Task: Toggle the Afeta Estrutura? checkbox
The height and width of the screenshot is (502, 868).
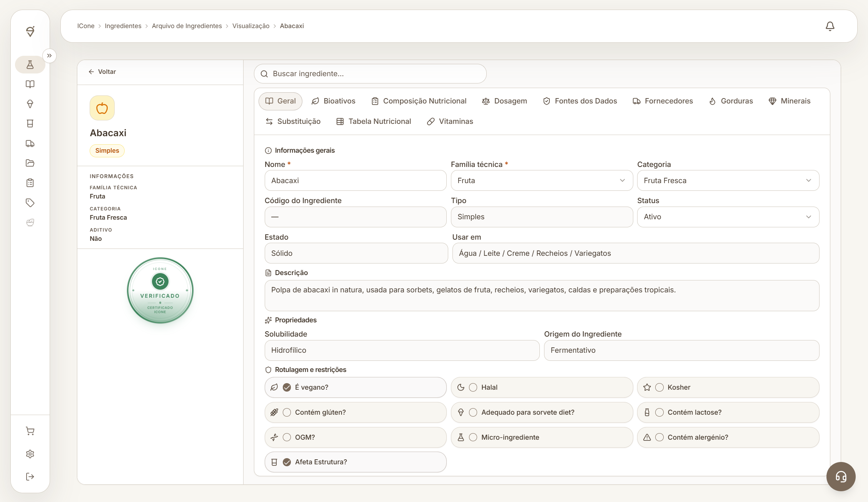Action: (287, 462)
